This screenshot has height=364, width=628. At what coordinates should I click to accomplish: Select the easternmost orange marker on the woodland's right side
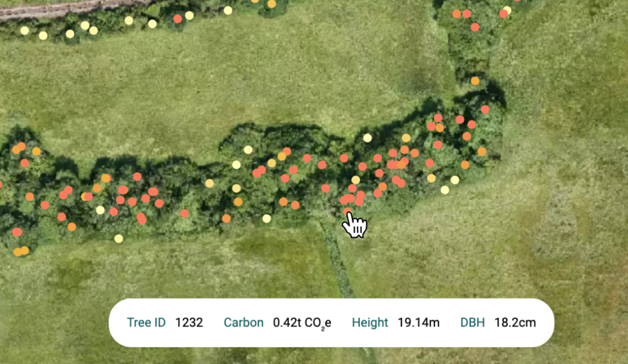[x=482, y=151]
